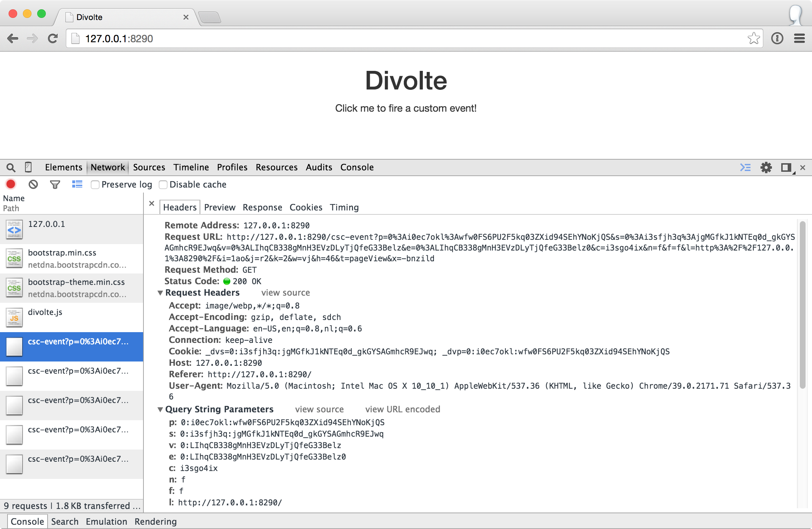
Task: Select the divolte.js request
Action: click(x=45, y=312)
